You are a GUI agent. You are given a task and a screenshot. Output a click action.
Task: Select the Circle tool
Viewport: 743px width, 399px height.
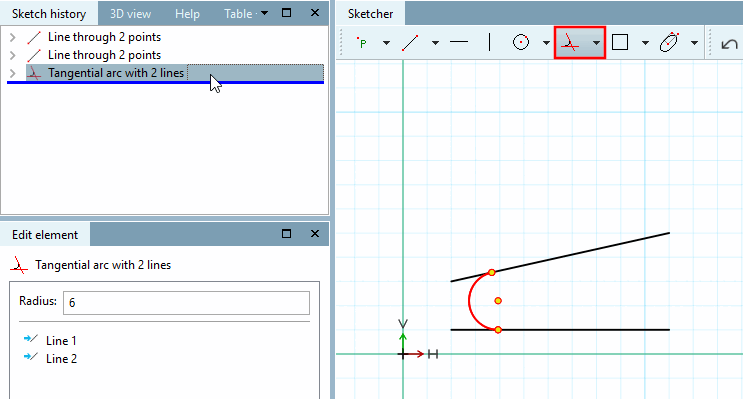[x=521, y=43]
